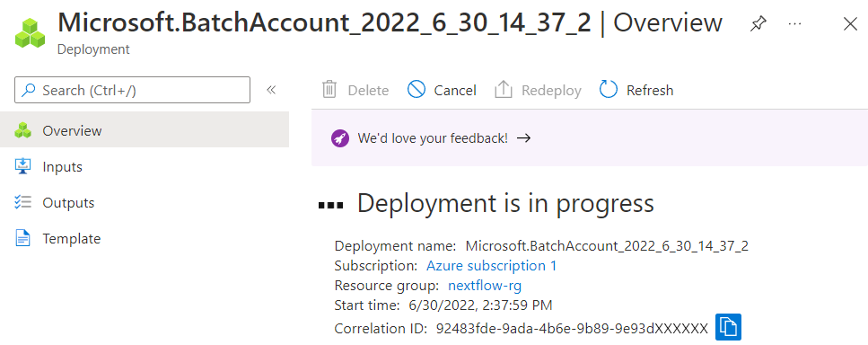Pin the deployment overview page

coord(758,24)
